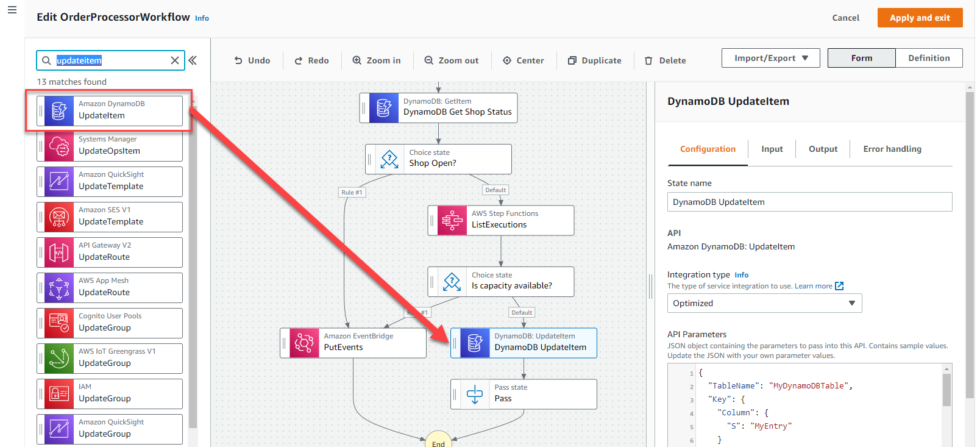Follow the Learn more link
Viewport: 980px width, 447px height.
[813, 286]
